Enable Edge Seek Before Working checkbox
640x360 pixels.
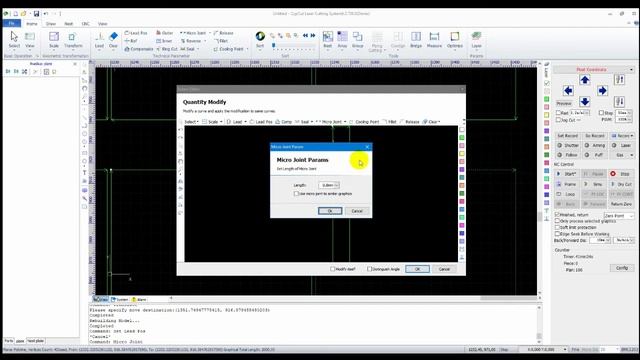557,234
